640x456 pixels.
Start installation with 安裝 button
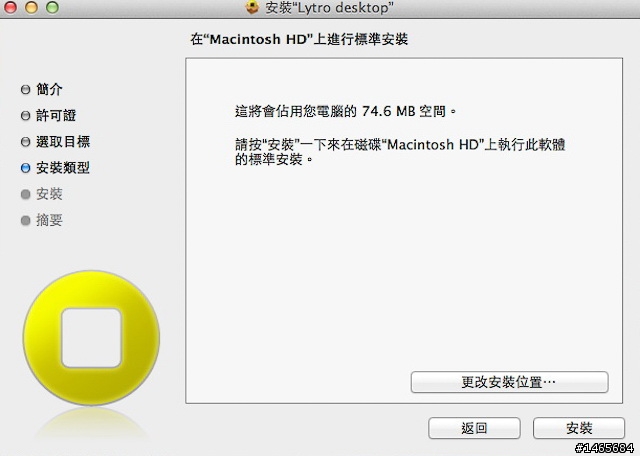[x=579, y=428]
